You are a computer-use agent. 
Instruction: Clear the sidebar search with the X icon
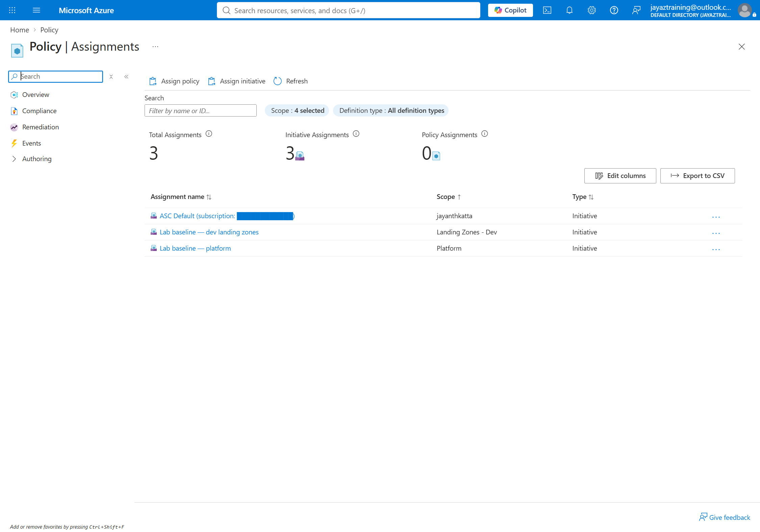pyautogui.click(x=111, y=77)
